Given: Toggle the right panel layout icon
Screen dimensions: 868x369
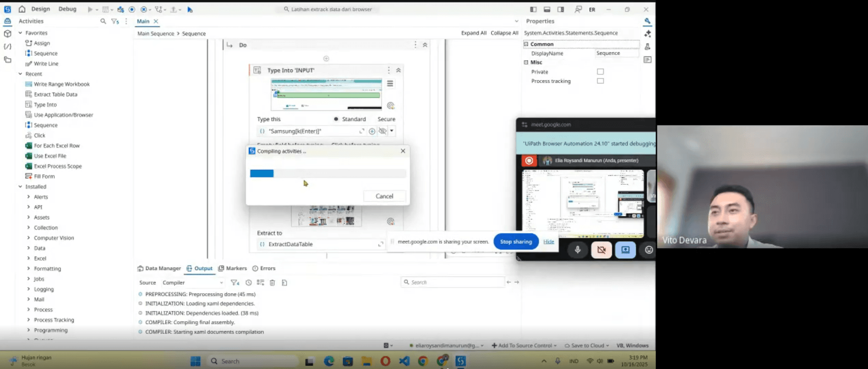Looking at the screenshot, I should click(x=561, y=9).
